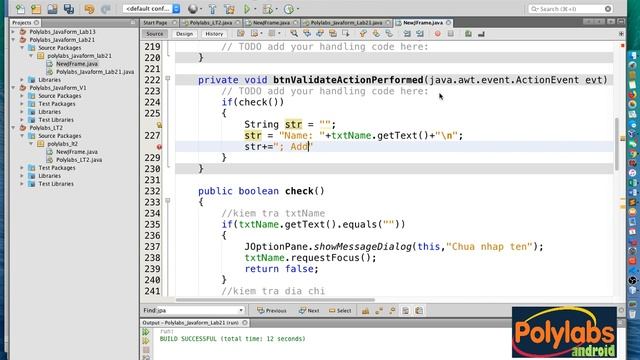640x360 pixels.
Task: Click the Find Next Occurrence editor icon
Action: coord(320,33)
